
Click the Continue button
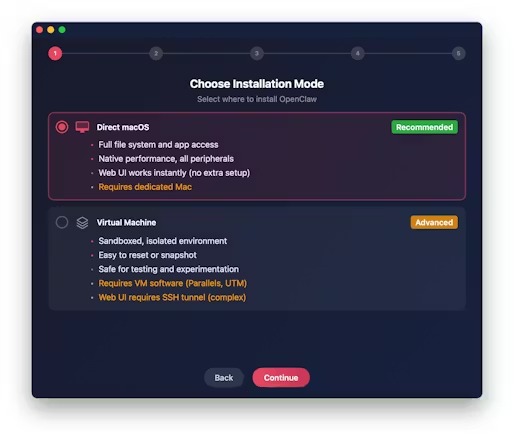(281, 378)
